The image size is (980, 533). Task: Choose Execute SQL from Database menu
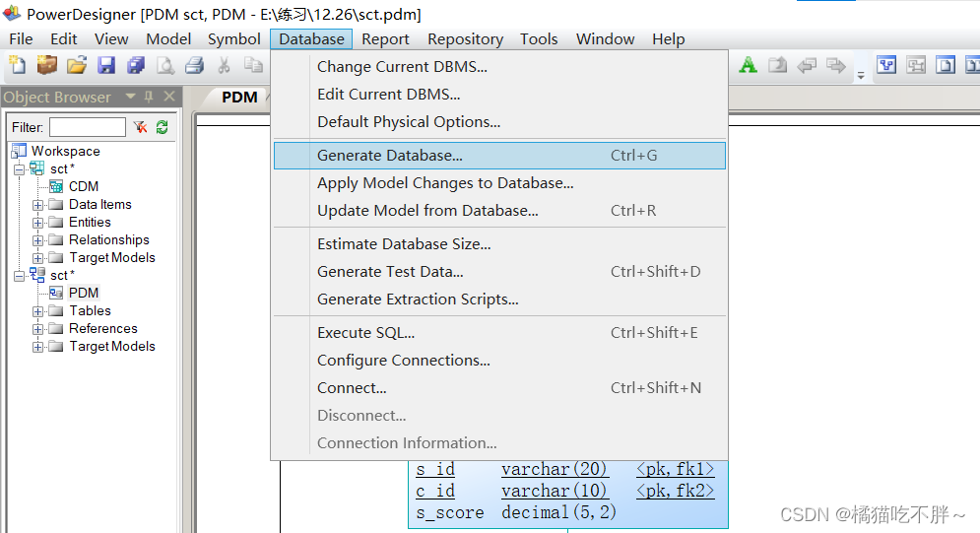(365, 333)
